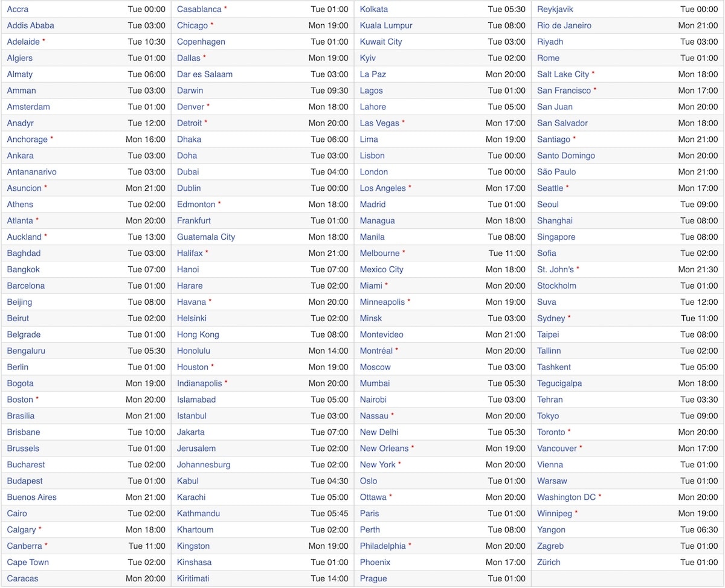Click the Addis Ababa link
725x588 pixels.
30,25
